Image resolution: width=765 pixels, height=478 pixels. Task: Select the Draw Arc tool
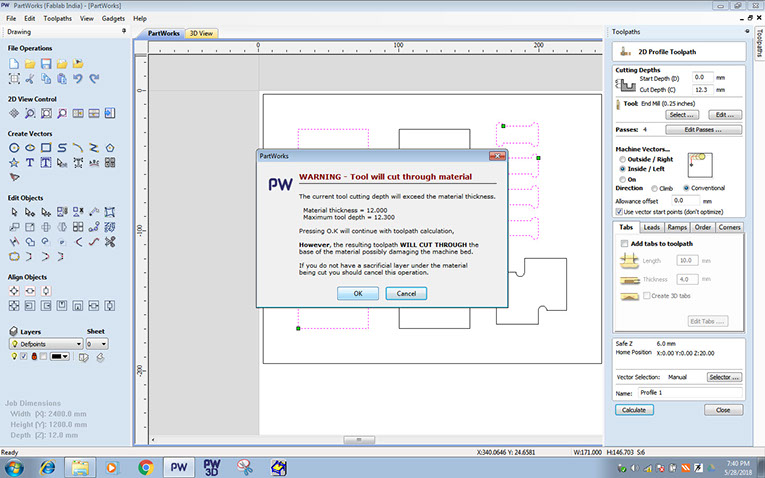coord(78,147)
